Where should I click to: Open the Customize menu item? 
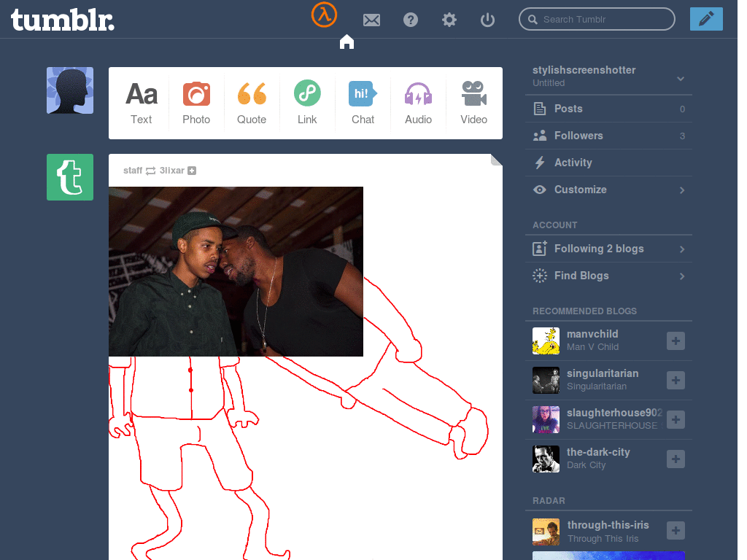pyautogui.click(x=608, y=190)
